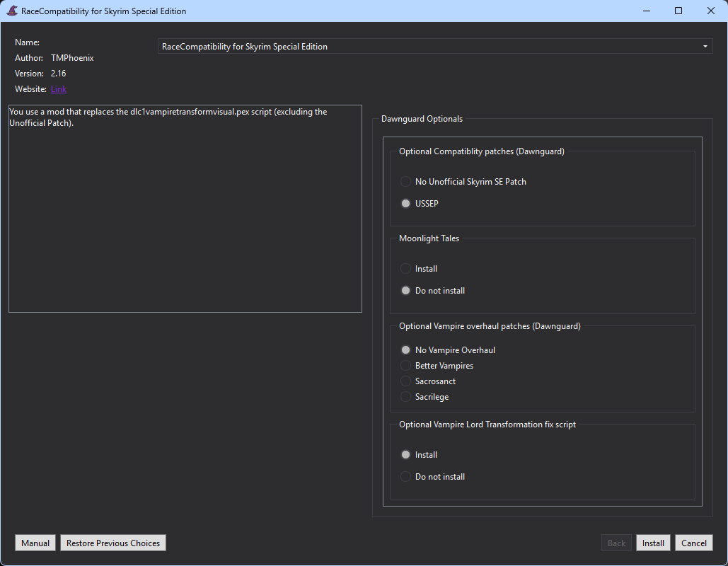Click Restore Previous Choices button
The width and height of the screenshot is (728, 566).
(x=112, y=543)
